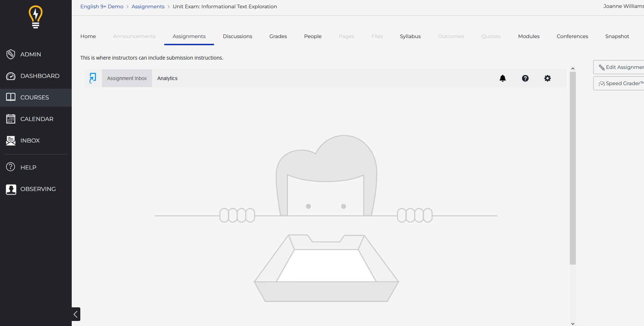
Task: Open the Outcomes course tab
Action: coord(451,36)
